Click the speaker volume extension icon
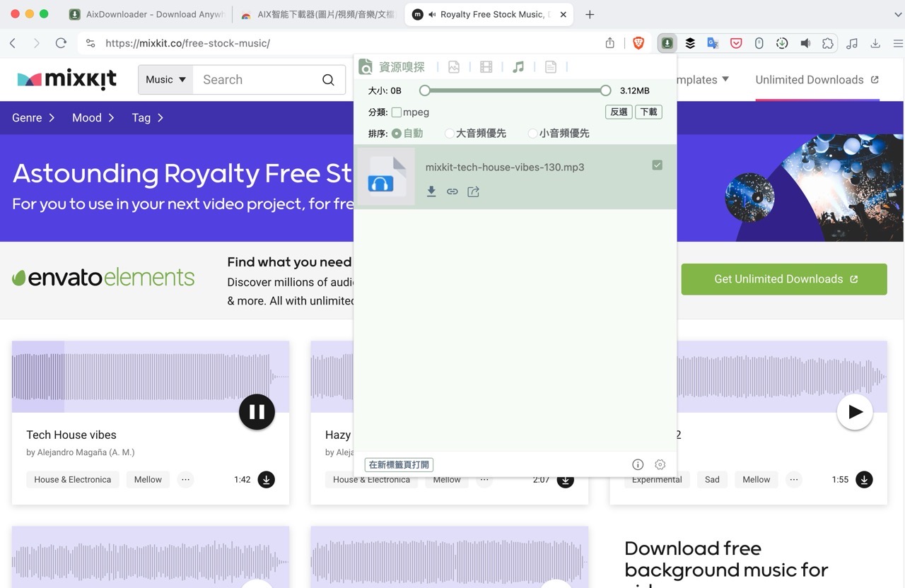905x588 pixels. (805, 43)
